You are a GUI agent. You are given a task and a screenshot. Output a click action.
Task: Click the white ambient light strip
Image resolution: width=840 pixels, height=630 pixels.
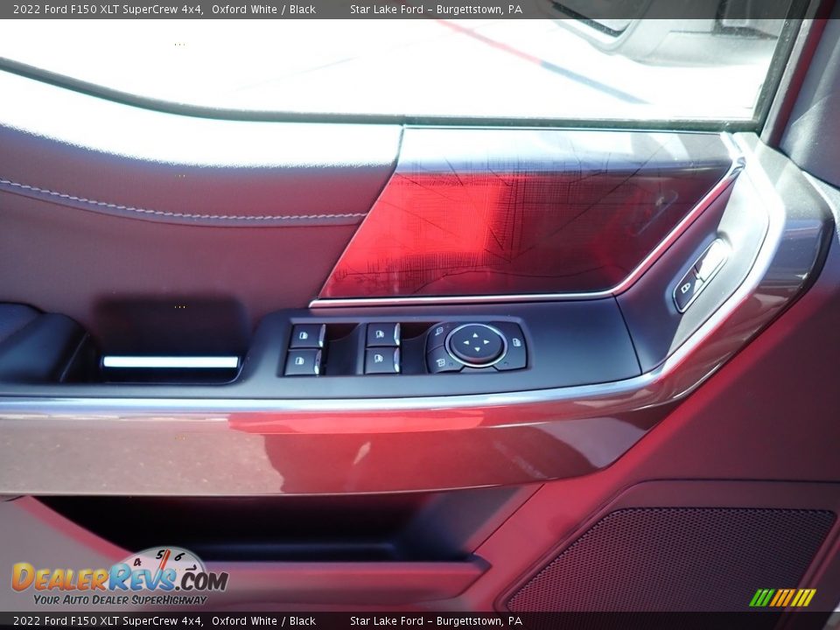(x=171, y=362)
